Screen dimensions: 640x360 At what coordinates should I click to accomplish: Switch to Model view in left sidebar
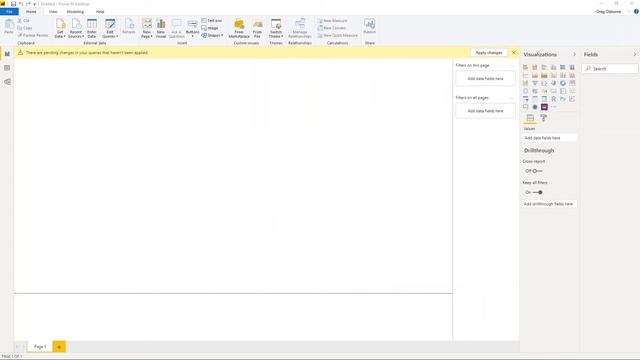(7, 82)
